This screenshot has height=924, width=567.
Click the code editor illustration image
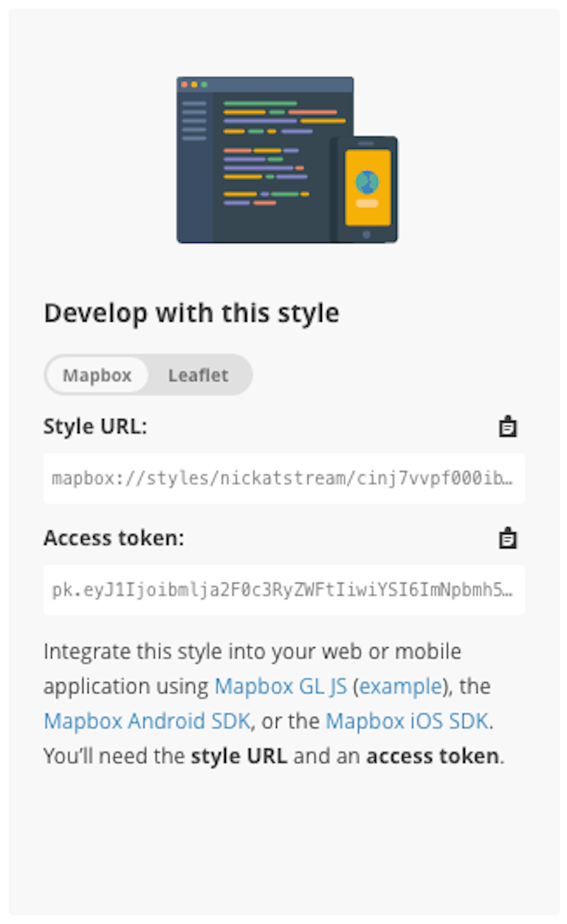[x=287, y=159]
